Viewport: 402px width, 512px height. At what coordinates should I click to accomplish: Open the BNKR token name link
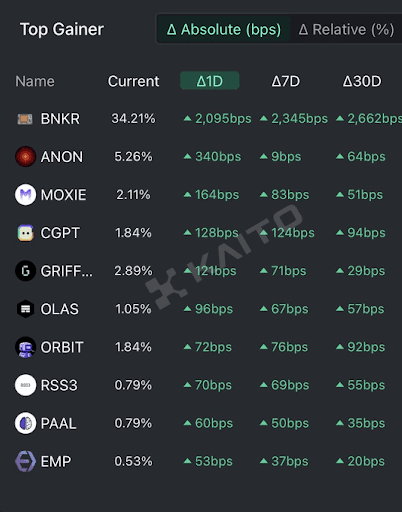(x=60, y=119)
